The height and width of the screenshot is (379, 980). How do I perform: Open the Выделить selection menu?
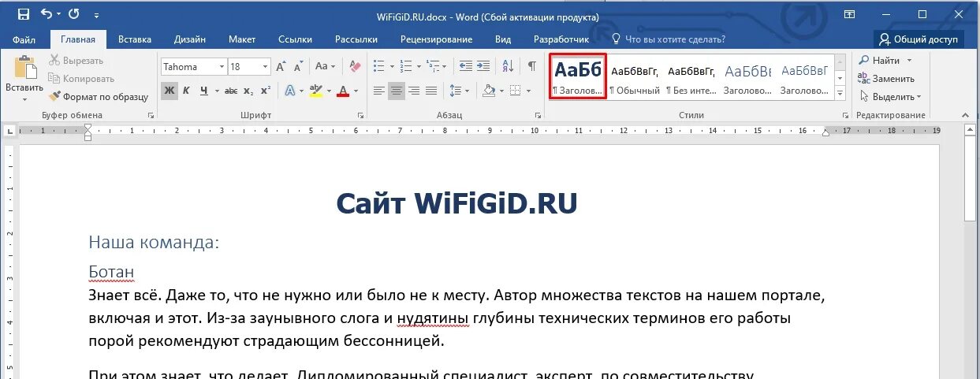(889, 97)
